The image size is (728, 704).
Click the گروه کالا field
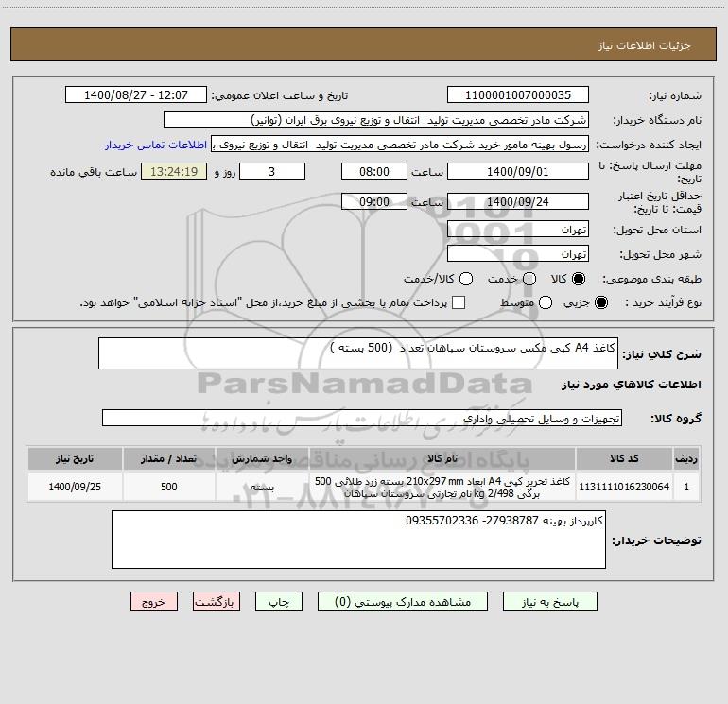point(362,418)
